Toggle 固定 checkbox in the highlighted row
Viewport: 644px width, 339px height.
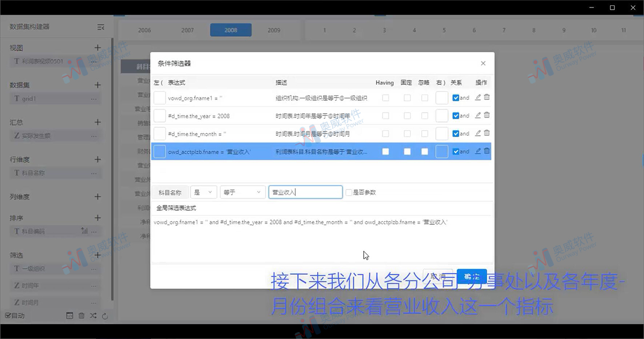pos(407,152)
